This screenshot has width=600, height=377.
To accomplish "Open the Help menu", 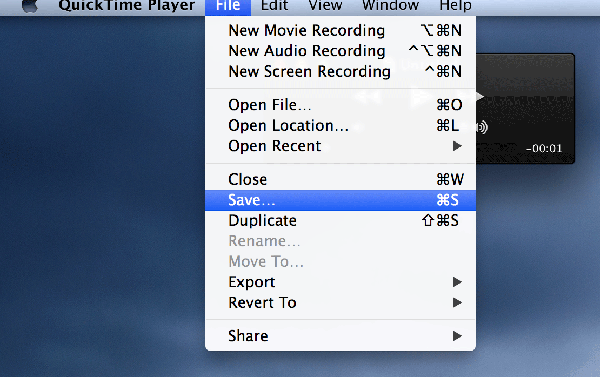I will (x=455, y=6).
